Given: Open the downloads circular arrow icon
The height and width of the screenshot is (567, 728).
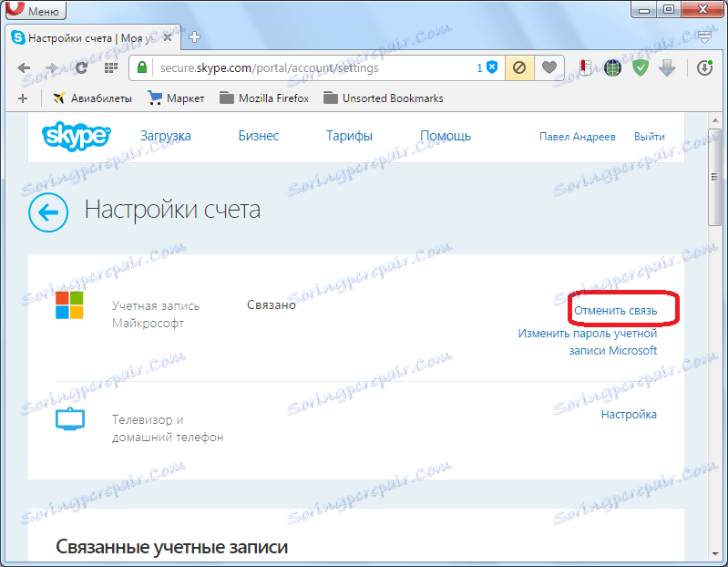Looking at the screenshot, I should [x=704, y=68].
